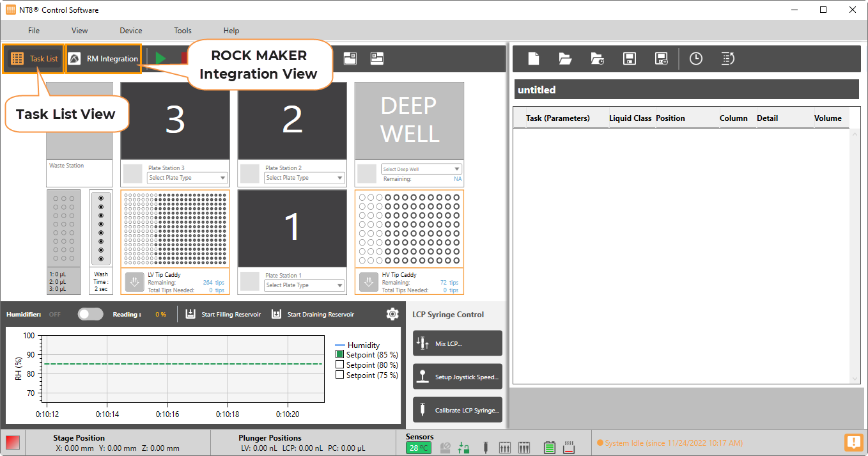Click Setup Joystick Speed... button

[458, 377]
